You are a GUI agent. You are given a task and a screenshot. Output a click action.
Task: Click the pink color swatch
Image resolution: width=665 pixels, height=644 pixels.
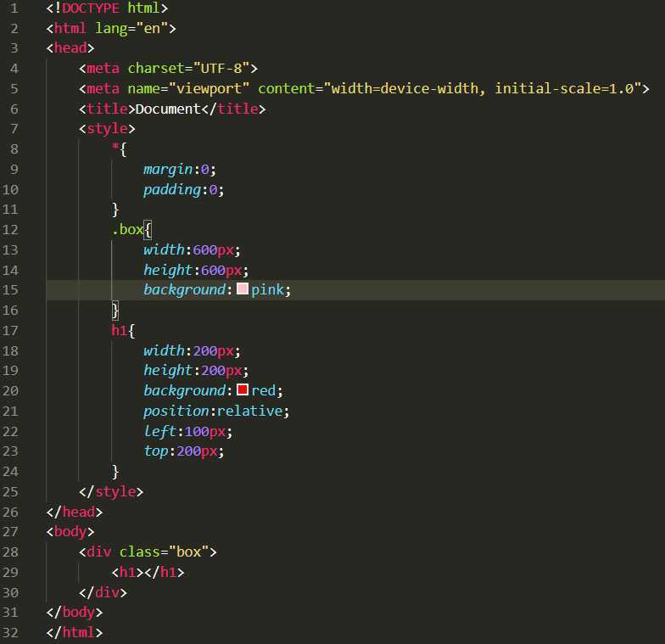243,289
